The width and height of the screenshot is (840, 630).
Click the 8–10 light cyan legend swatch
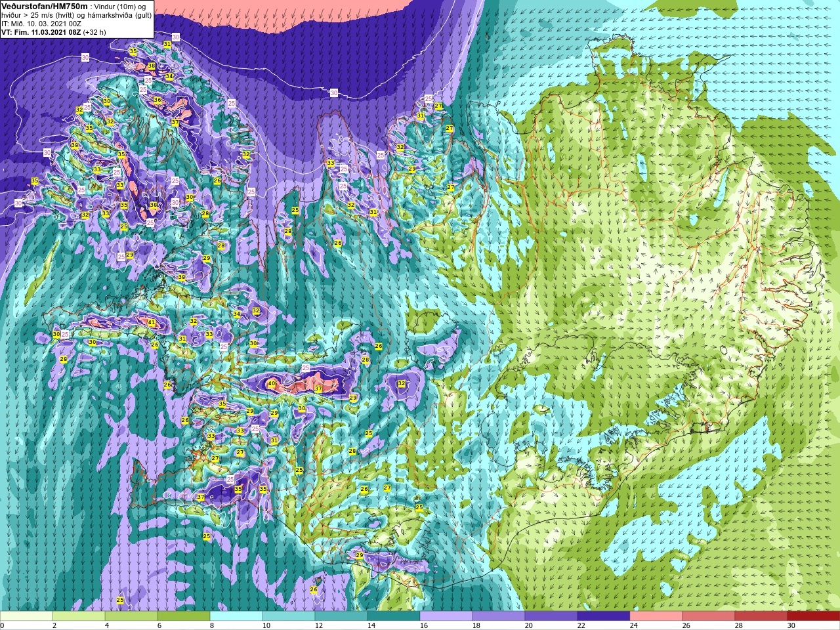(x=236, y=616)
